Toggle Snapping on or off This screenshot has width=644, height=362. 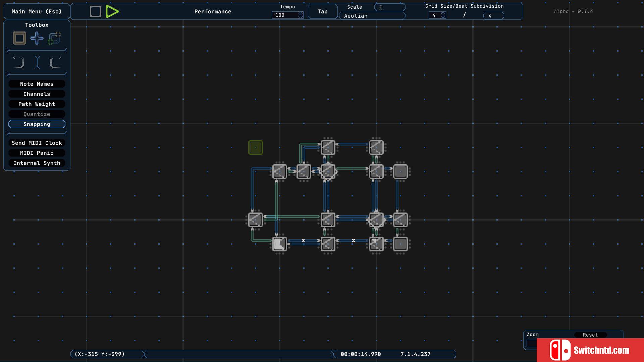point(37,124)
